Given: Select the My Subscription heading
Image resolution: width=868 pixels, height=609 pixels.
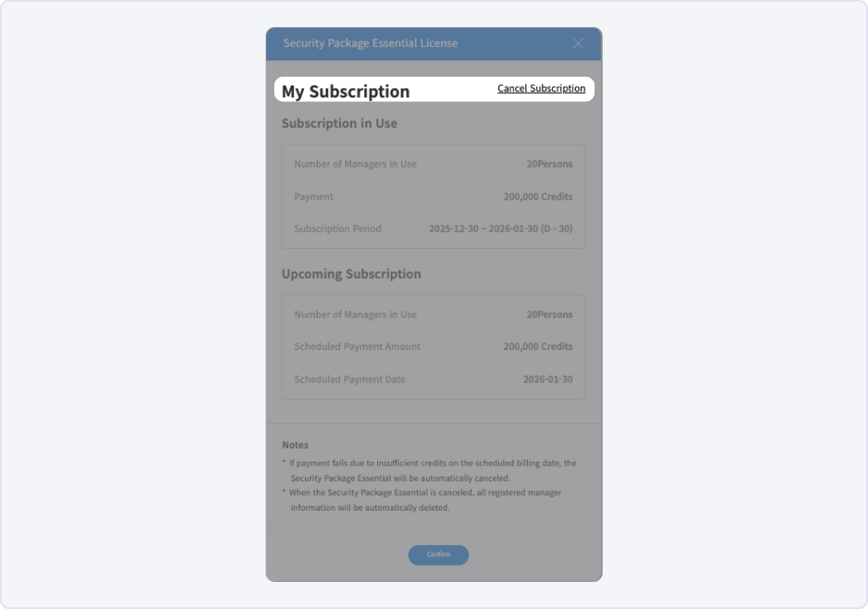Looking at the screenshot, I should click(x=346, y=91).
